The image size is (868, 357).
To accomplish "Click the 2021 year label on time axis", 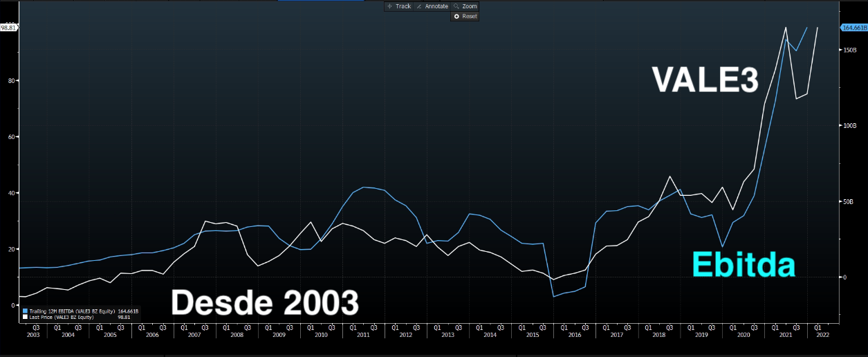I will (x=785, y=335).
